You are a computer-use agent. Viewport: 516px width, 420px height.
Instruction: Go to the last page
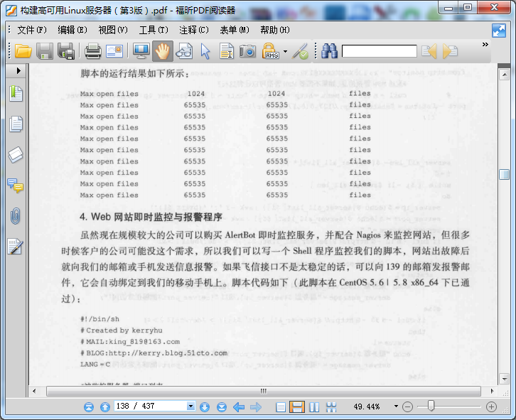coord(222,407)
